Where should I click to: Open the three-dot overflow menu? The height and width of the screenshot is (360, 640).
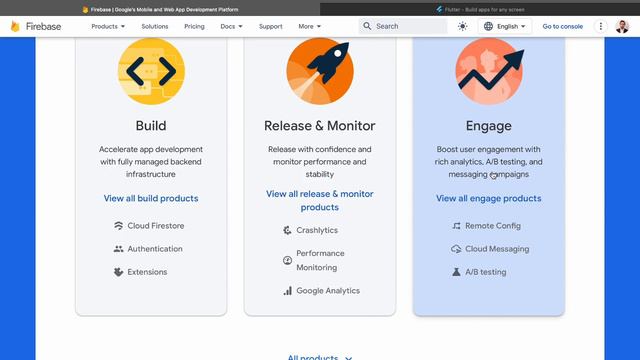[x=600, y=26]
